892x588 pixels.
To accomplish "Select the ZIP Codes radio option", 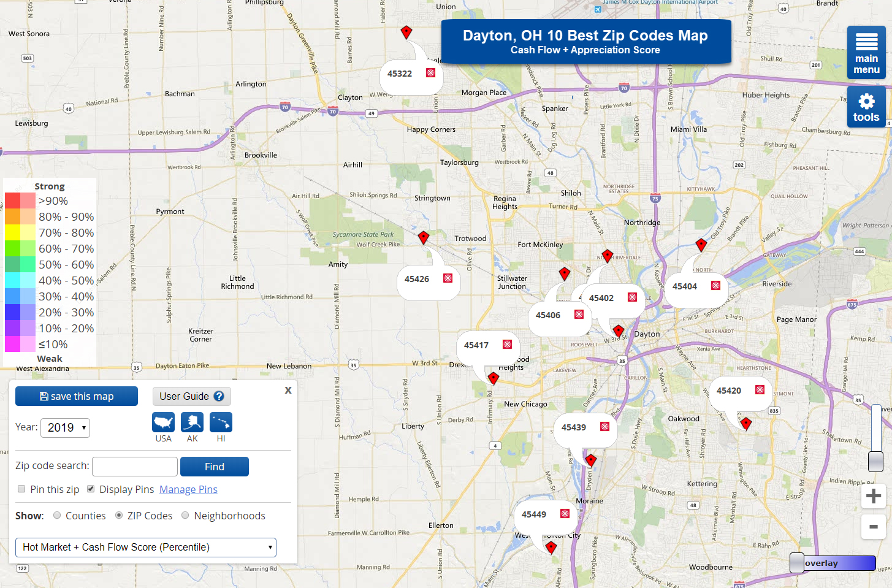I will (x=119, y=515).
